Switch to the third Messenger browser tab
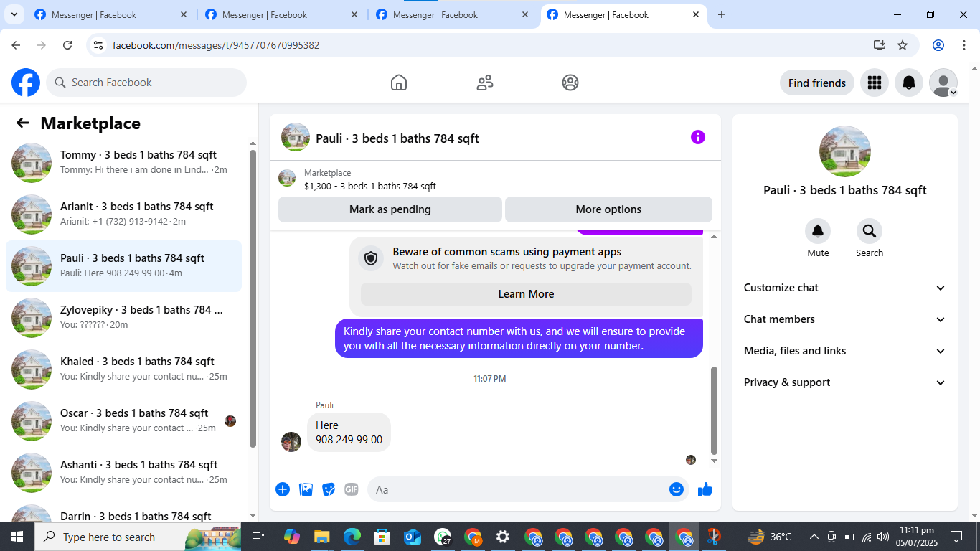Screen dimensions: 980x551 [453, 14]
